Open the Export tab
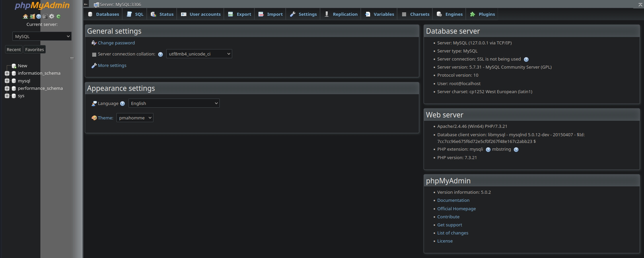This screenshot has height=258, width=644. [x=240, y=14]
